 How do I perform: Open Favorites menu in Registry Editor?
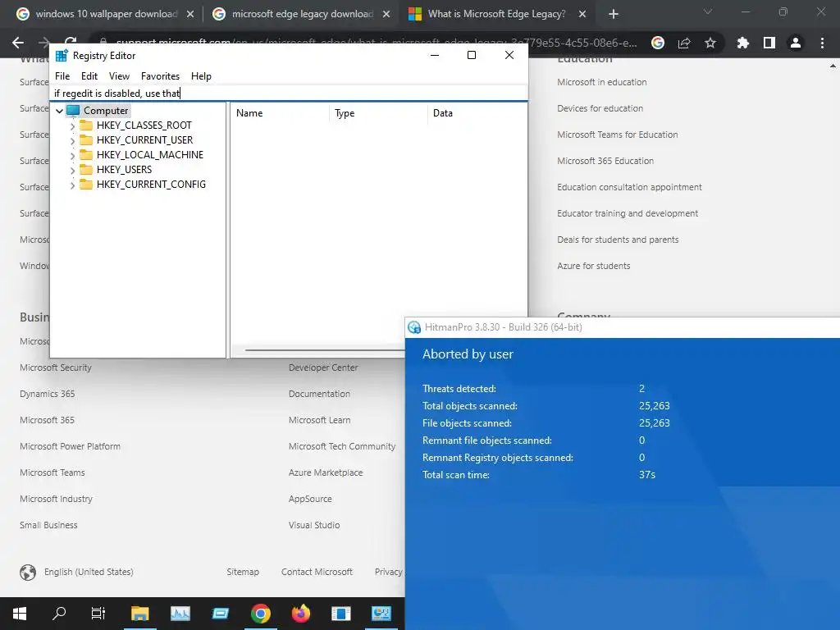[x=160, y=76]
